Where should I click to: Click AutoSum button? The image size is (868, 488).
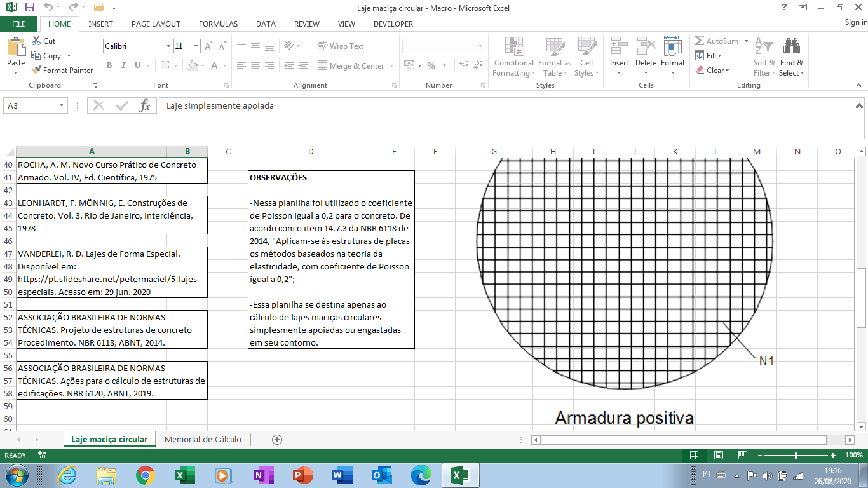(x=717, y=41)
